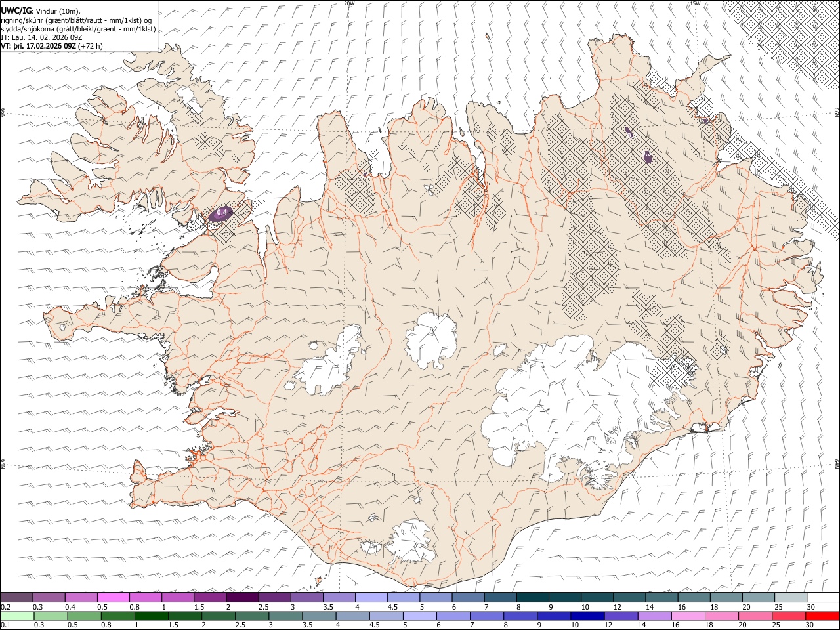This screenshot has height=630, width=840.
Task: Click the dark teal 8 swatch in upper legend
Action: 532,597
